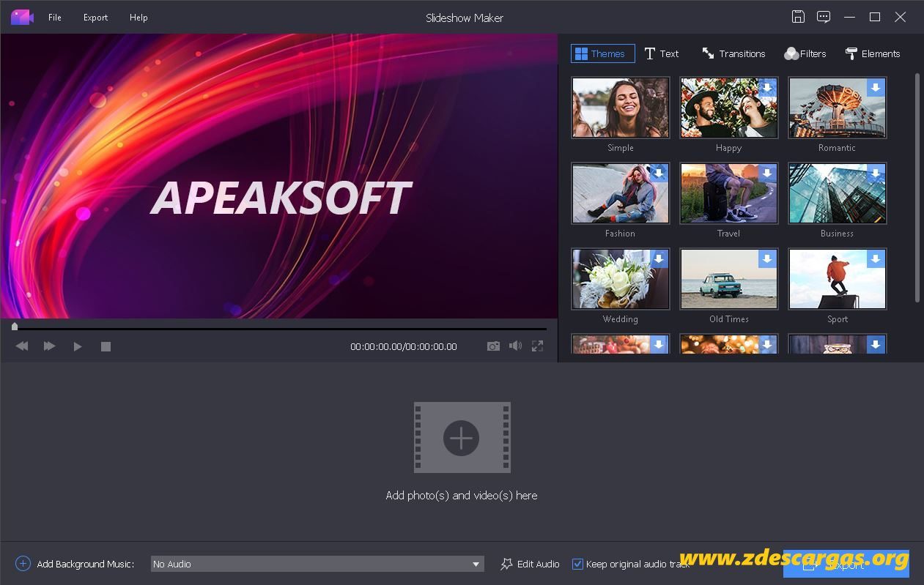Download the Fashion theme via its arrow icon

[659, 174]
